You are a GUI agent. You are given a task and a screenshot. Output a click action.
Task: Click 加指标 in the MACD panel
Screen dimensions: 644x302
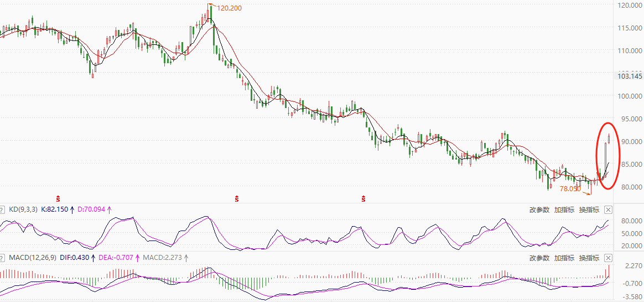[564, 258]
